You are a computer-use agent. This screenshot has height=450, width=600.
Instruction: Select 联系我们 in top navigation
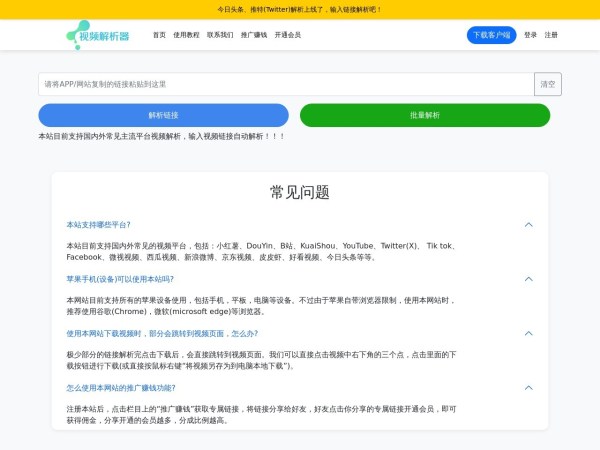(x=220, y=35)
